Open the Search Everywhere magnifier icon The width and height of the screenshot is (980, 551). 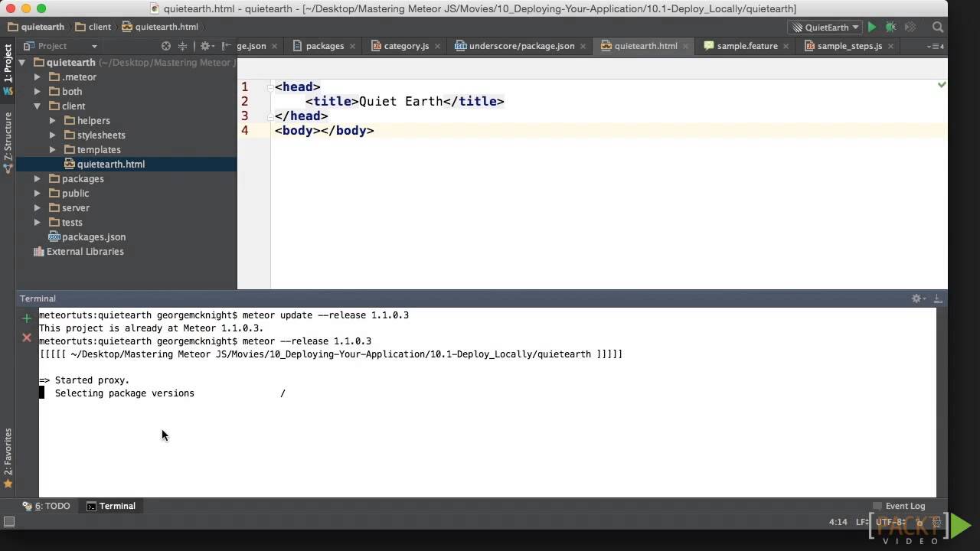click(x=937, y=27)
